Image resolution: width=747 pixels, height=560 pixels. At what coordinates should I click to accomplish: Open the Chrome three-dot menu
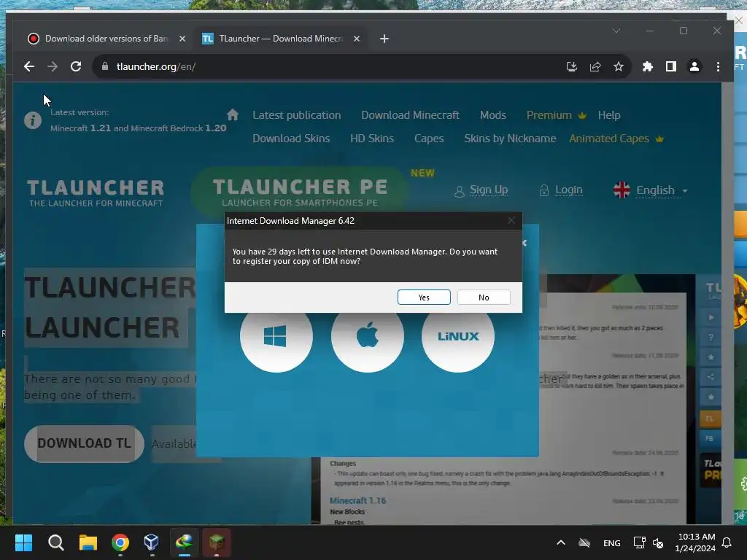(718, 66)
